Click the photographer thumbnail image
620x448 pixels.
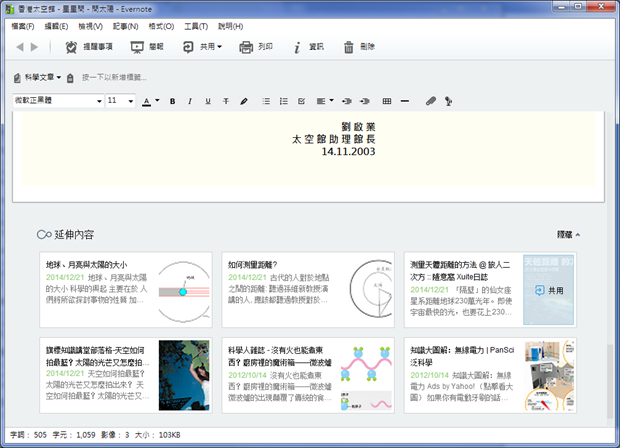pyautogui.click(x=184, y=375)
